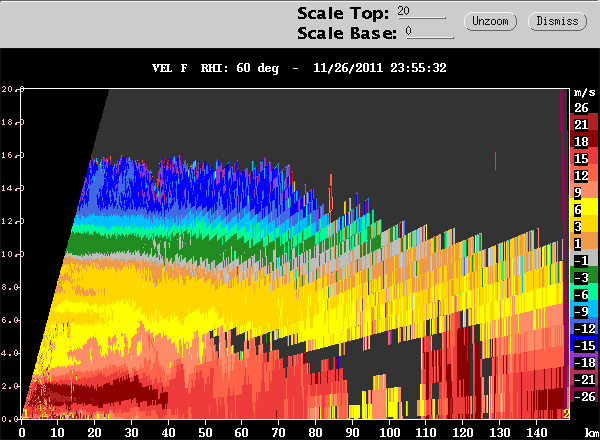Click the Dismiss button
The image size is (600, 440).
557,21
